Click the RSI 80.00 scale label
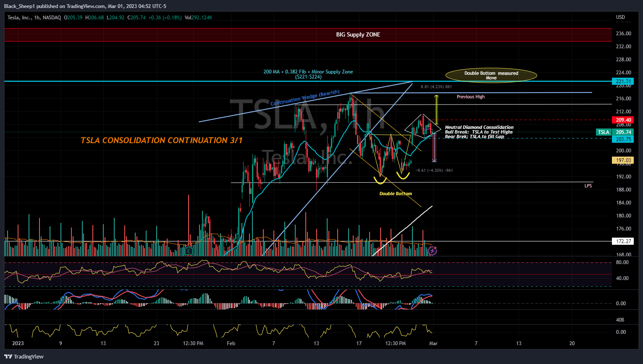643x364 pixels. (622, 262)
